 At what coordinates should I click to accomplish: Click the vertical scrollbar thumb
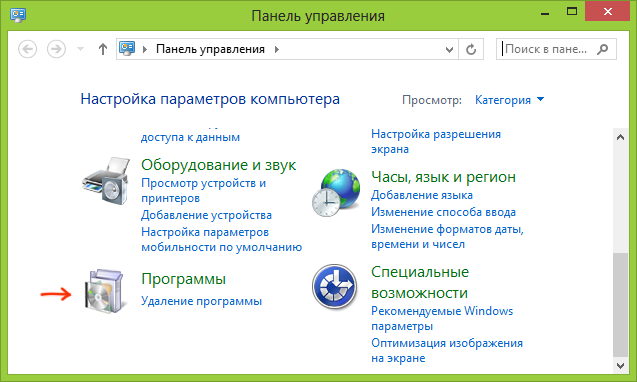click(620, 305)
